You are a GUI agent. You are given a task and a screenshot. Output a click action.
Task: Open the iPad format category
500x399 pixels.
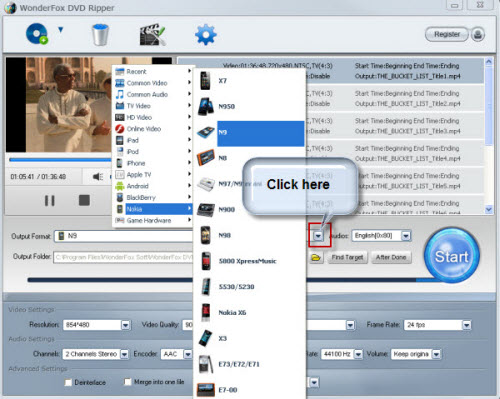(153, 140)
